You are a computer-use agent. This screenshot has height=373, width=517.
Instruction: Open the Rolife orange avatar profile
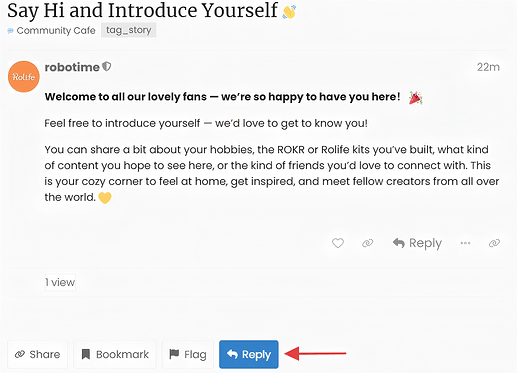coord(24,77)
